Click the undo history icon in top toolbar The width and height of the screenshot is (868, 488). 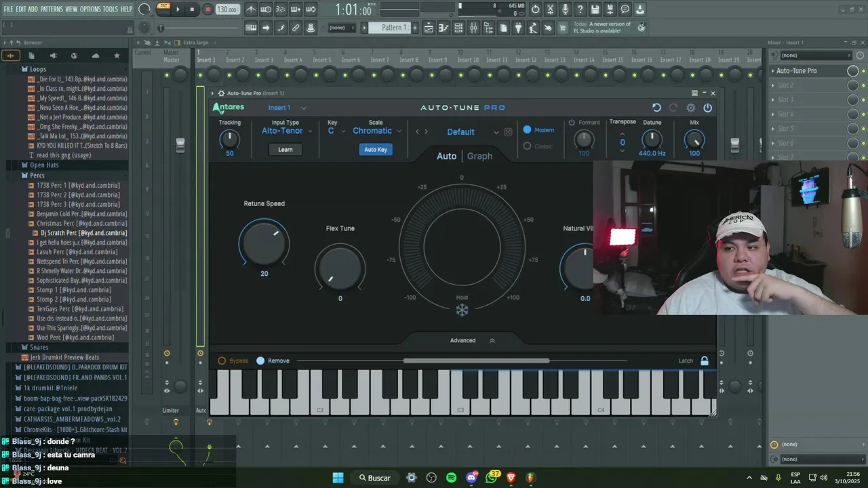click(x=535, y=9)
